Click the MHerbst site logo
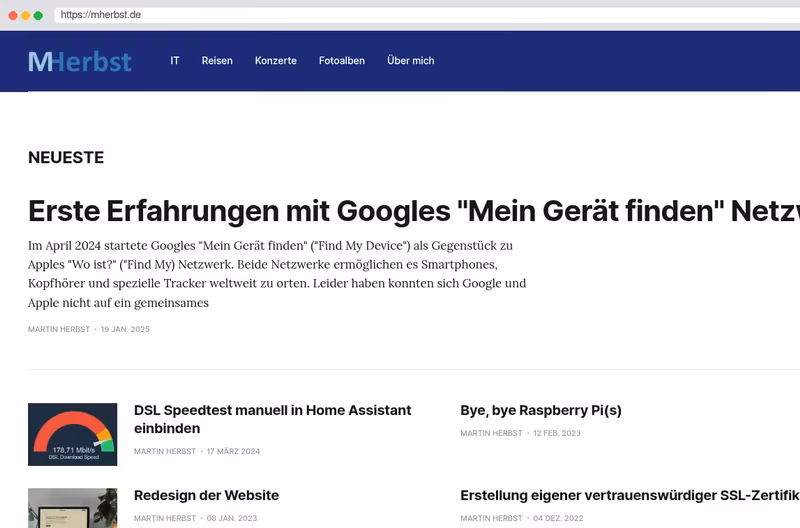Viewport: 800px width, 528px height. tap(80, 61)
